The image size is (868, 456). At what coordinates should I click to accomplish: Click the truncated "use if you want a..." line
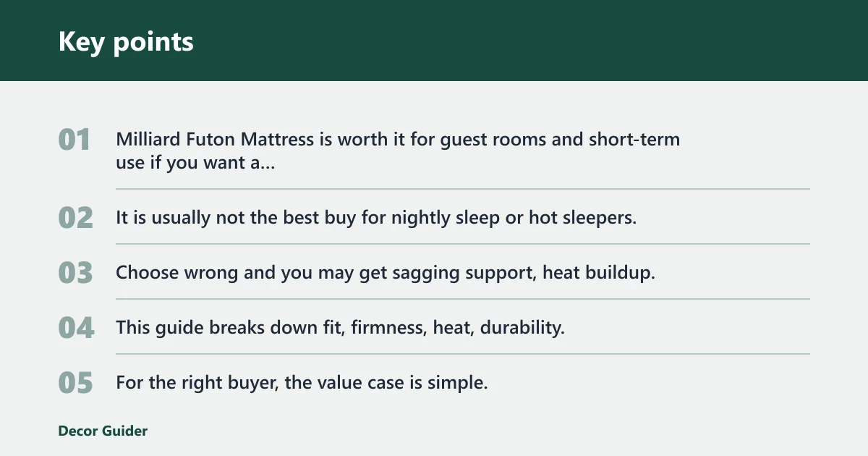point(195,164)
